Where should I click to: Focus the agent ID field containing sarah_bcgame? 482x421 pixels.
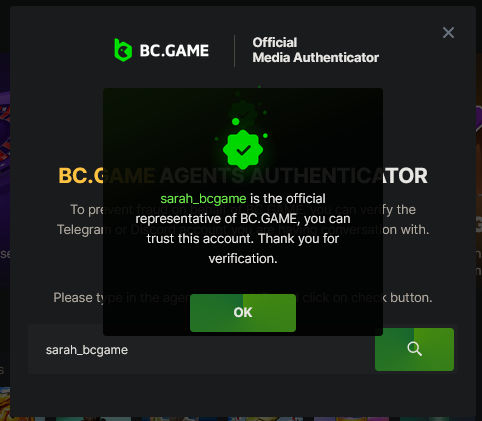(x=201, y=349)
